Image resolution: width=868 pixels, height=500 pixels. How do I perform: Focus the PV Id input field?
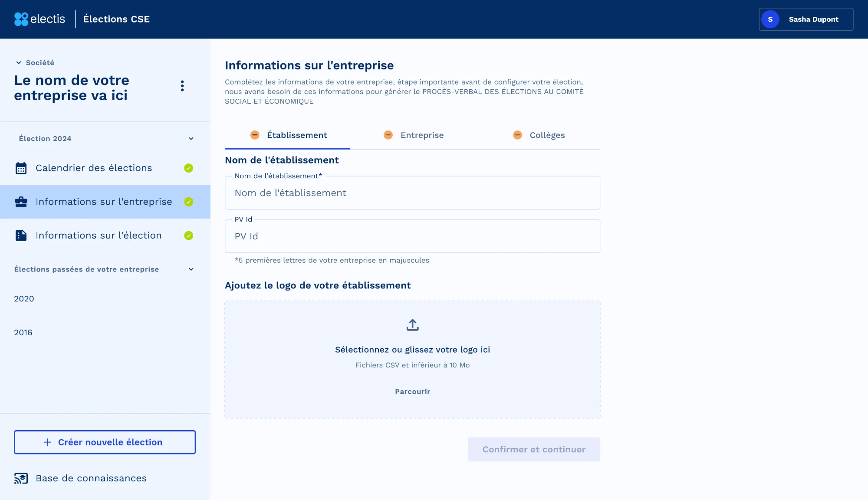(x=412, y=236)
